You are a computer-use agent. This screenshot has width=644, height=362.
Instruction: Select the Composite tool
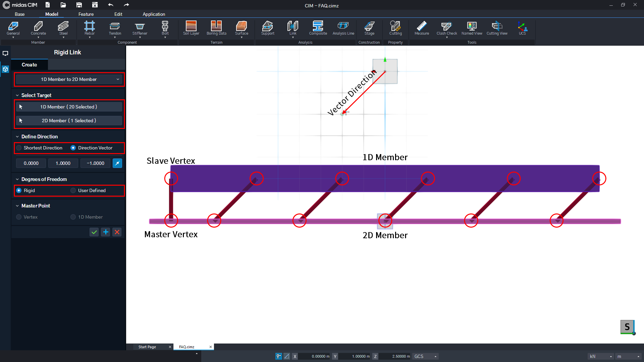(318, 29)
